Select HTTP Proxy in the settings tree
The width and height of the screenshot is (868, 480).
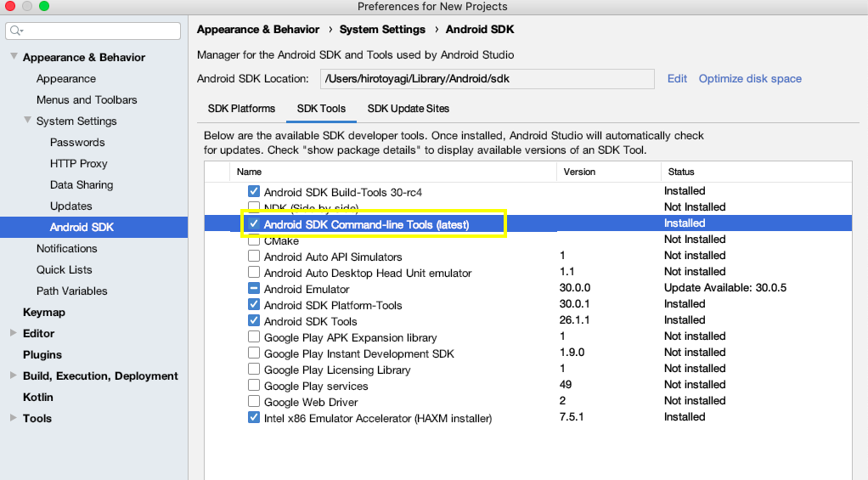[x=78, y=163]
